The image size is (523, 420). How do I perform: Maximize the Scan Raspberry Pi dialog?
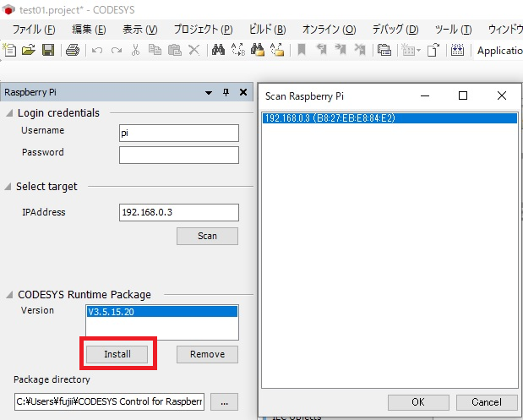point(463,95)
